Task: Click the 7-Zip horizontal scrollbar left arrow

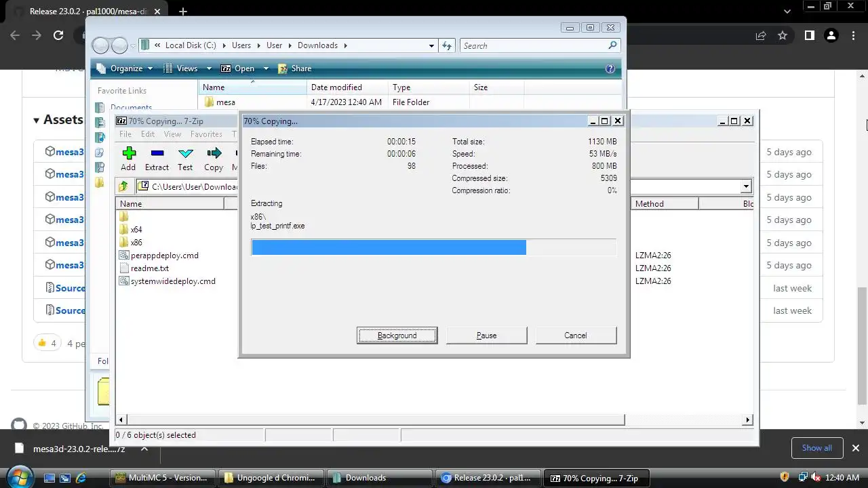Action: 121,420
